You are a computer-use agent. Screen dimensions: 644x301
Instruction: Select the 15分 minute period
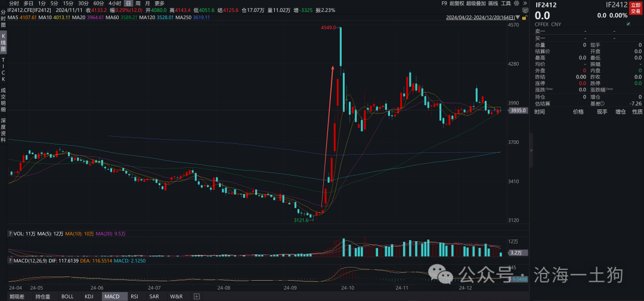[x=69, y=3]
